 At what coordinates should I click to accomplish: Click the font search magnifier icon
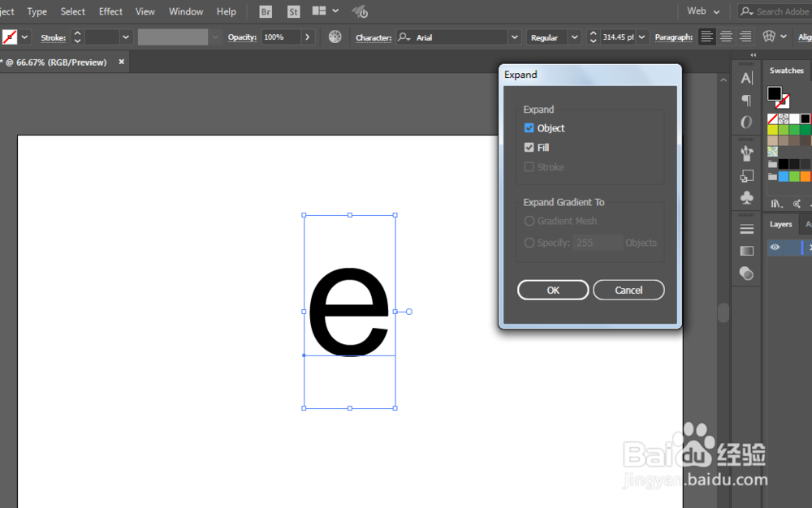click(404, 37)
